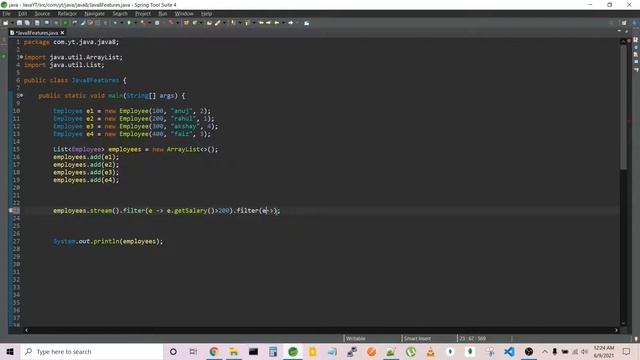Expand the system tray hidden icons chevron
The width and height of the screenshot is (640, 360).
[544, 351]
